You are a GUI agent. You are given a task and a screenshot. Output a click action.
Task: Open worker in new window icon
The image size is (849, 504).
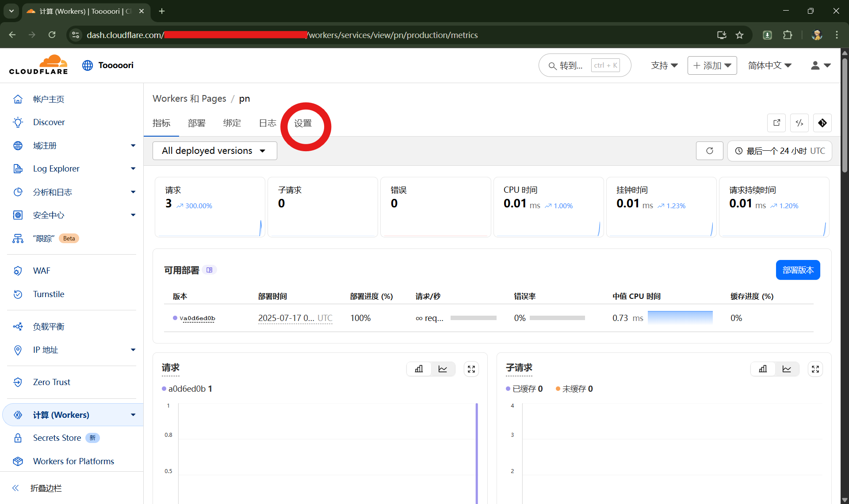776,123
